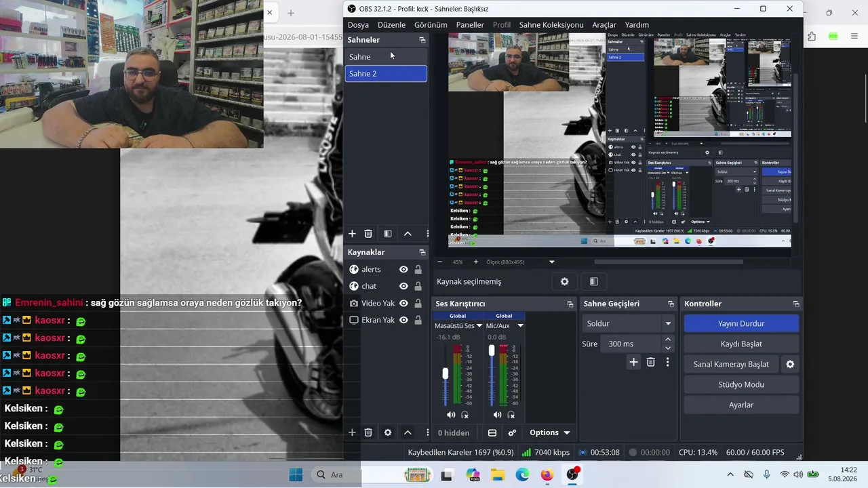Start recording with Kaydı Başlat
This screenshot has width=868, height=488.
tap(741, 344)
